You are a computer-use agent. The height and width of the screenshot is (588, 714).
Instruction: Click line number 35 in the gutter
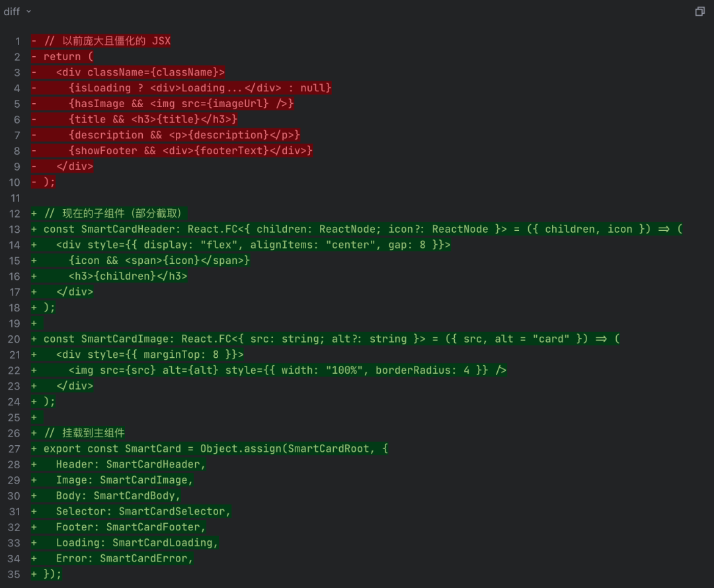tap(15, 573)
